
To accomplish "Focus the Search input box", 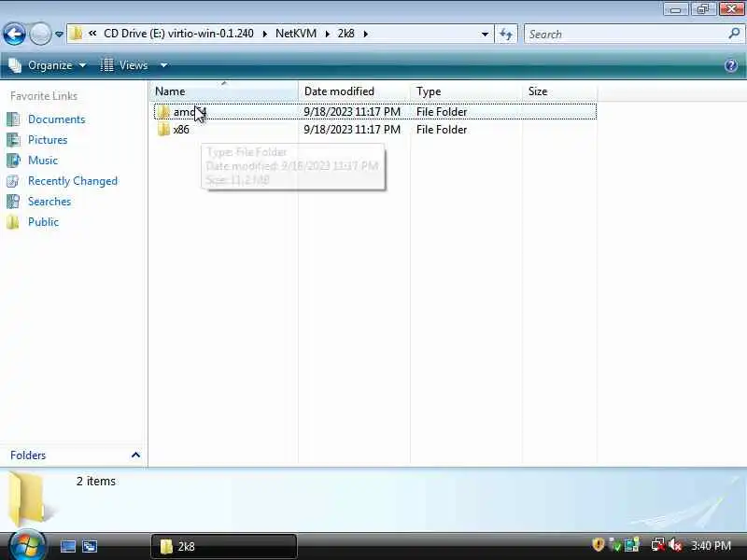I will click(626, 34).
